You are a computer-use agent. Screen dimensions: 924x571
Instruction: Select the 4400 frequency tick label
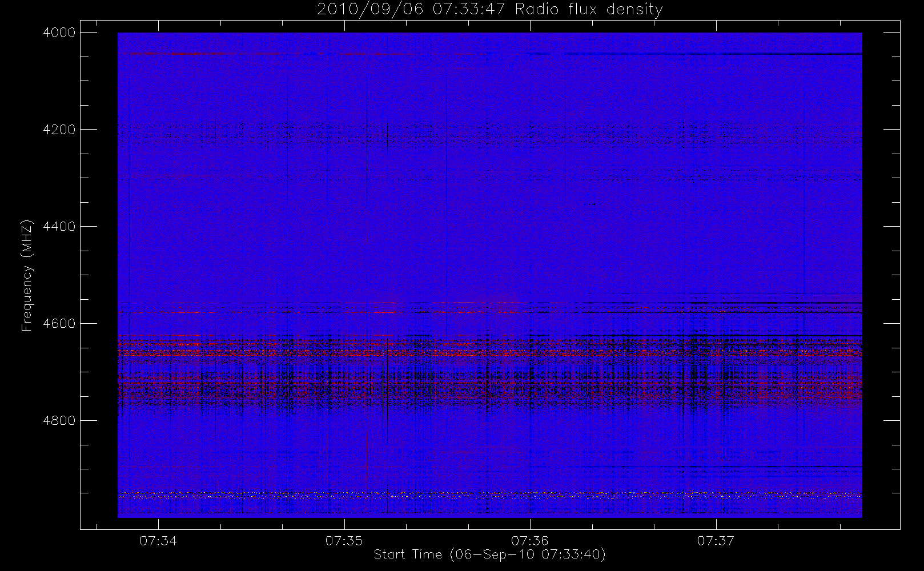point(59,227)
